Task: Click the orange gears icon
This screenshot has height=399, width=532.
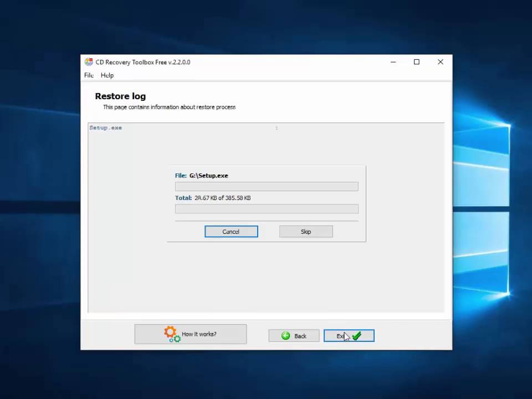Action: click(172, 334)
